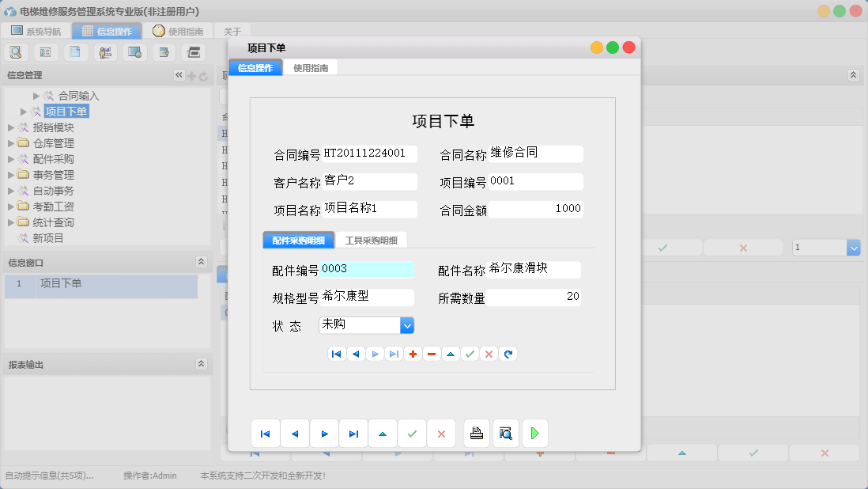
Task: Click the blue document icon in the toolbar
Action: tap(74, 51)
